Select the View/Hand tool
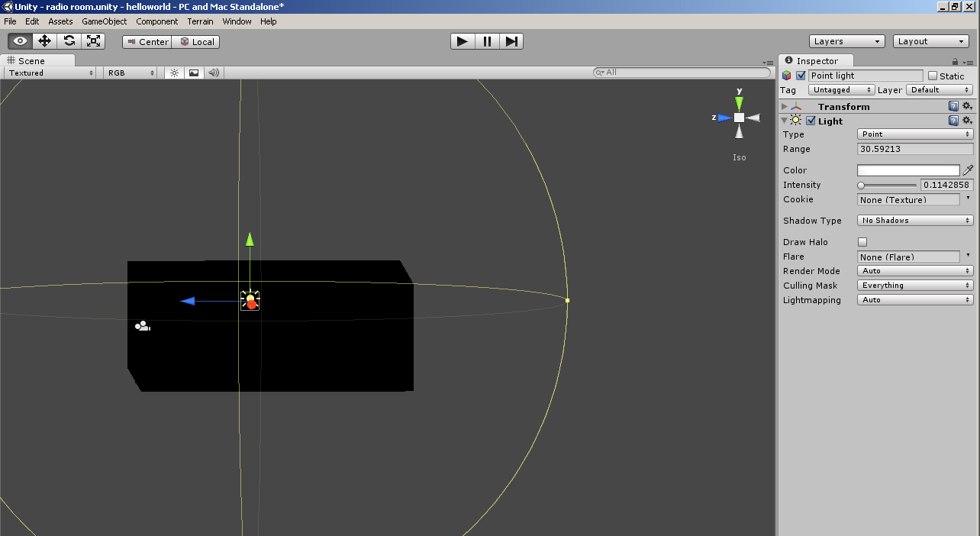The height and width of the screenshot is (536, 980). (x=19, y=41)
